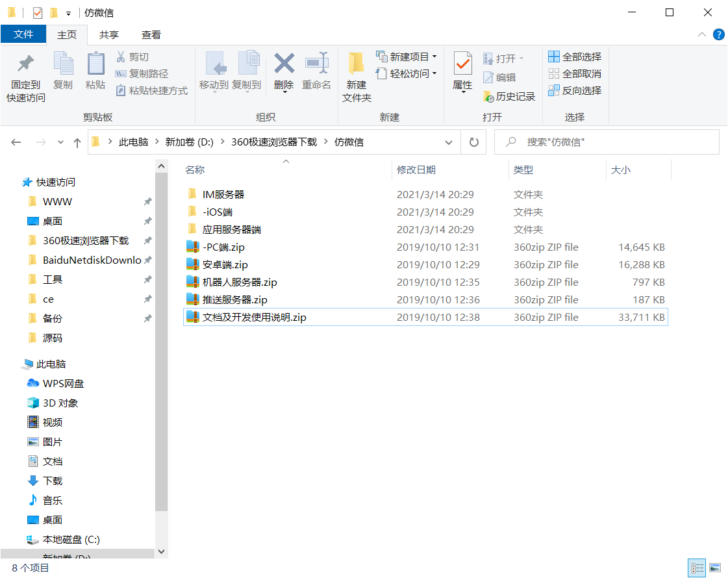Screen dimensions: 728x578
Task: Open the recent locations dropdown arrow
Action: coord(60,142)
